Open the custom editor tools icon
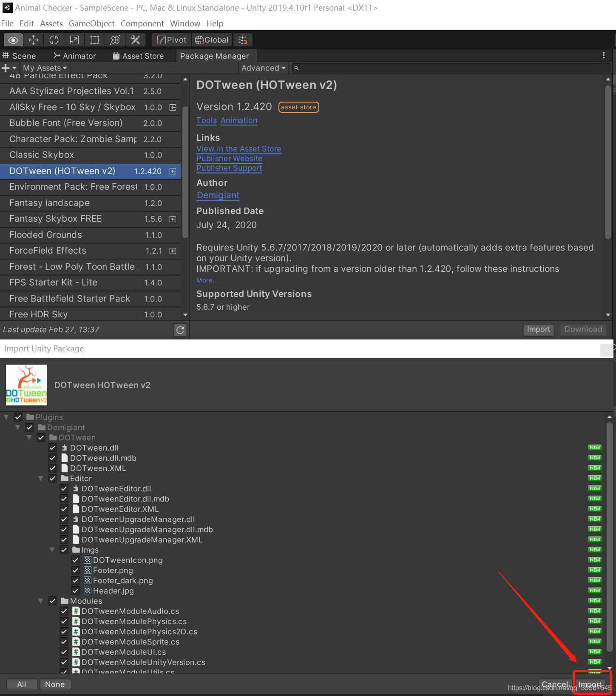Viewport: 616px width, 696px height. (x=136, y=40)
